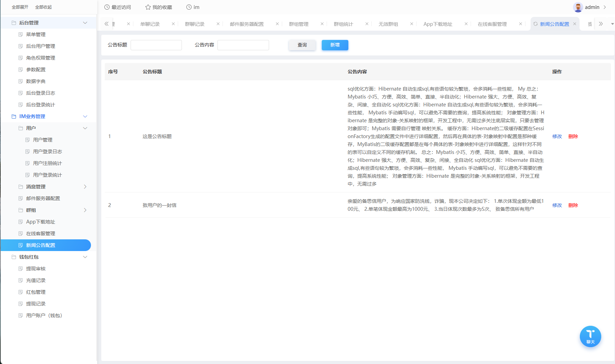Switch to the 在线客服管理 tab

point(492,24)
